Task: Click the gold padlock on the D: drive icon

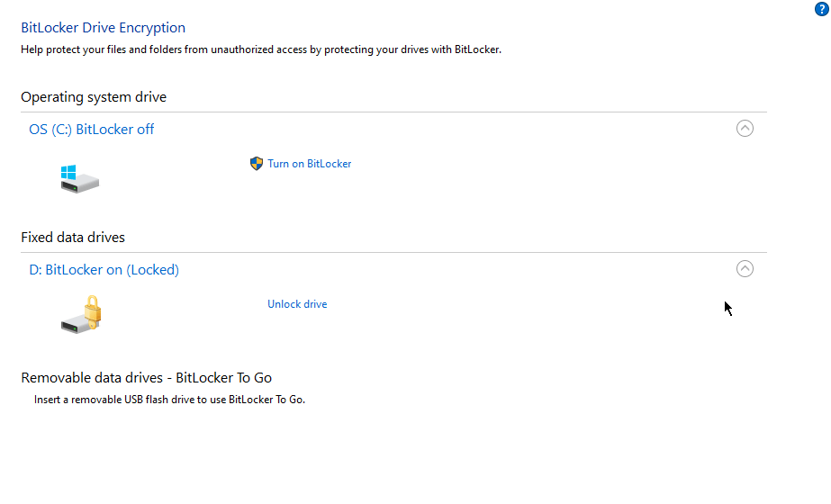Action: (92, 310)
